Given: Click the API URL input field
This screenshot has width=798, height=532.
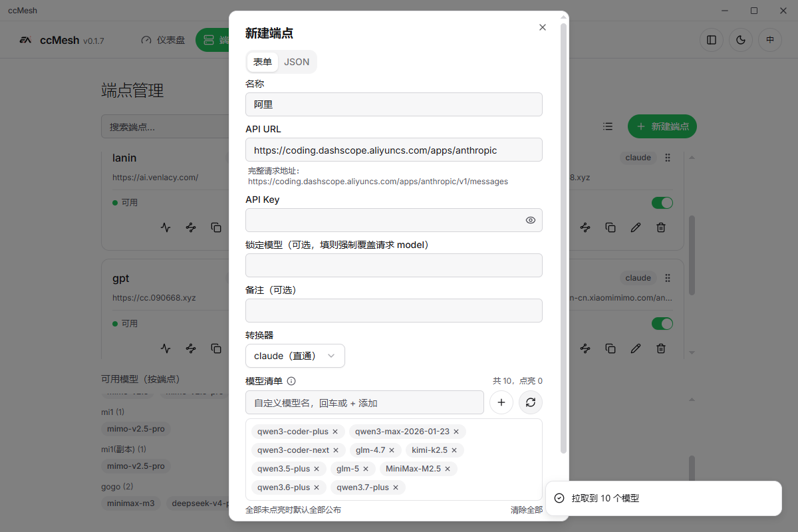Looking at the screenshot, I should (x=394, y=150).
